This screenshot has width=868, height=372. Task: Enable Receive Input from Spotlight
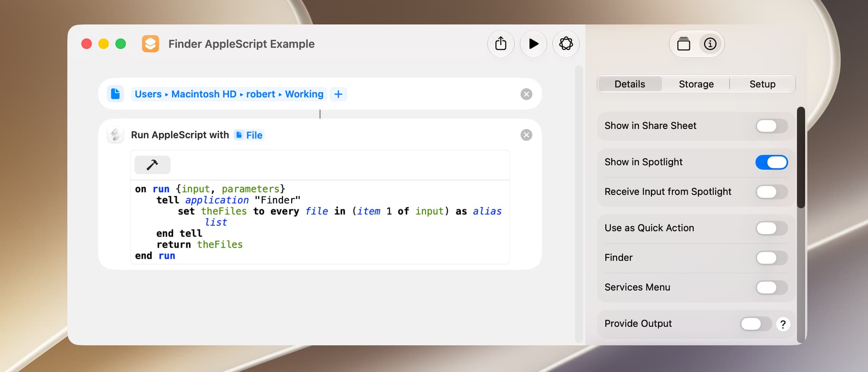tap(772, 192)
